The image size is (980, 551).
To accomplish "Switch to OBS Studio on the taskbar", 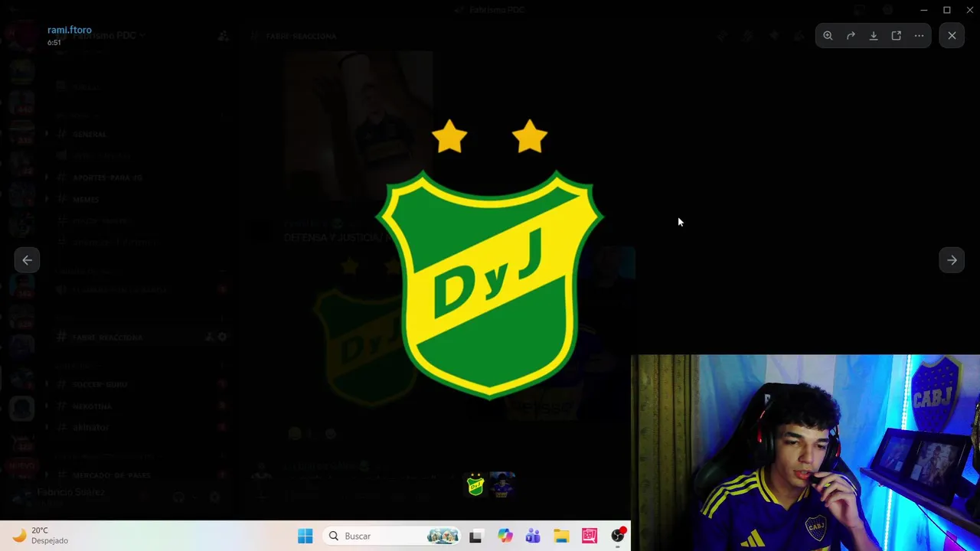I will point(618,536).
